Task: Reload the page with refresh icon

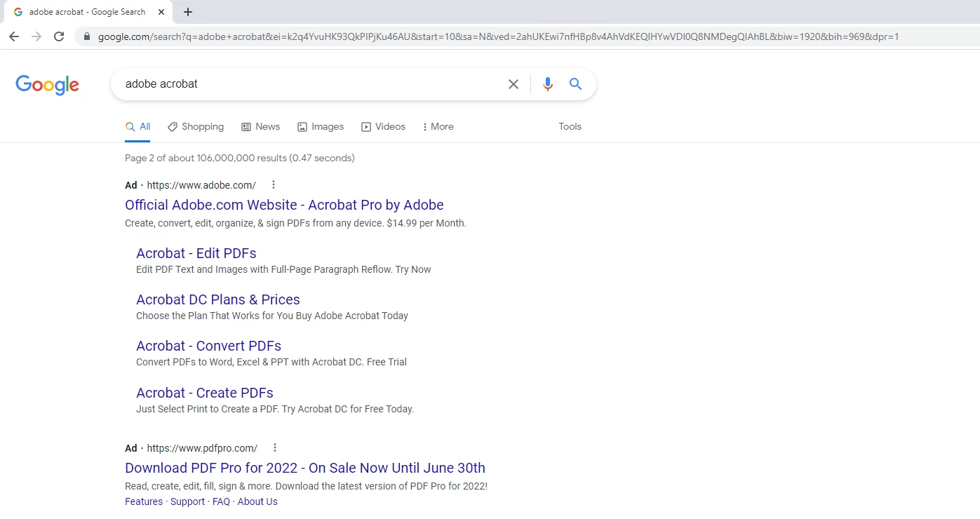Action: tap(59, 36)
